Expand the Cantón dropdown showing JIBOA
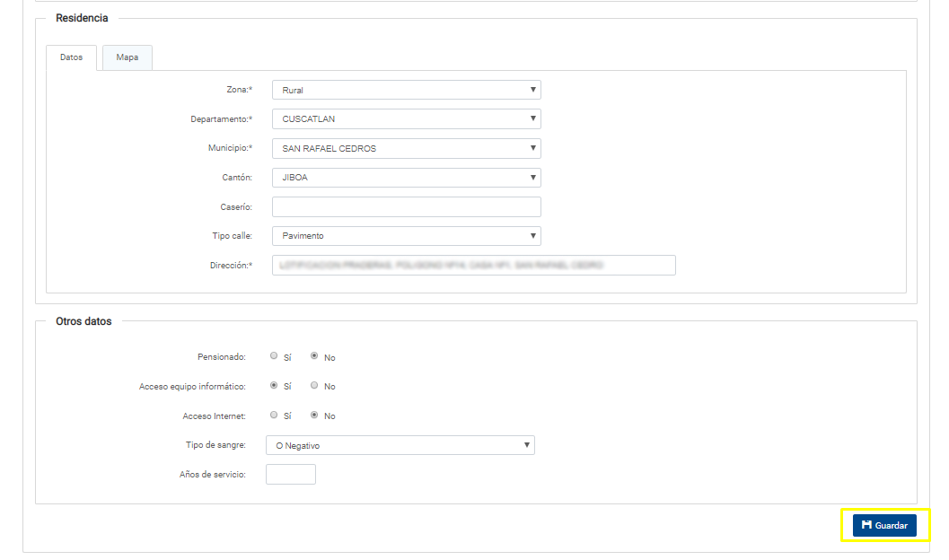 (x=406, y=178)
